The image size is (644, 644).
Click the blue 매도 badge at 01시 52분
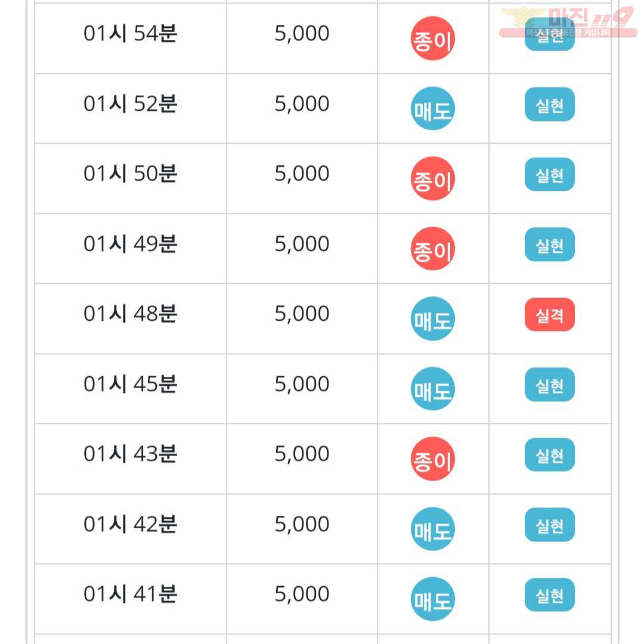coord(432,109)
